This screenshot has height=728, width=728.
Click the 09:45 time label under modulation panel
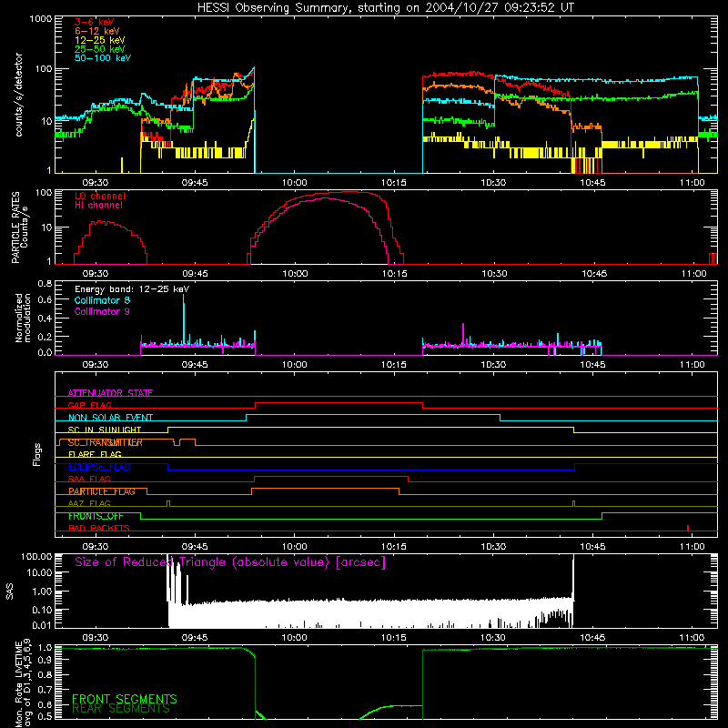(195, 365)
